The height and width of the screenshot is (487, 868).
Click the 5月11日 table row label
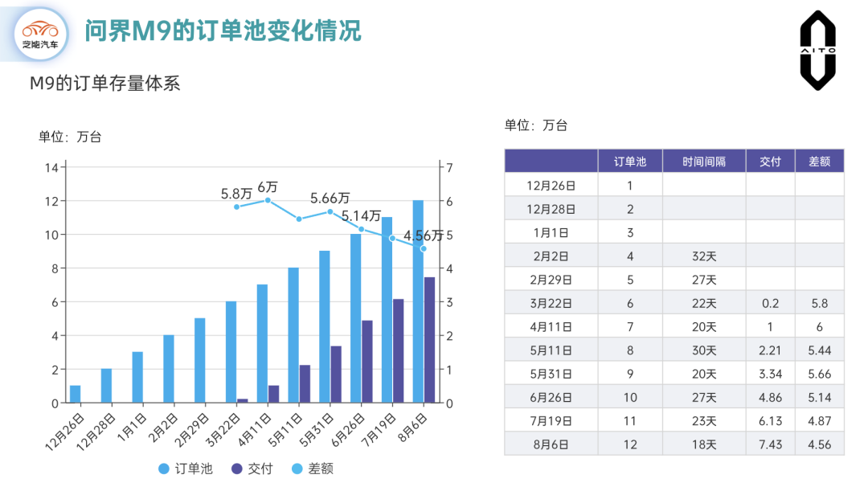pyautogui.click(x=551, y=350)
